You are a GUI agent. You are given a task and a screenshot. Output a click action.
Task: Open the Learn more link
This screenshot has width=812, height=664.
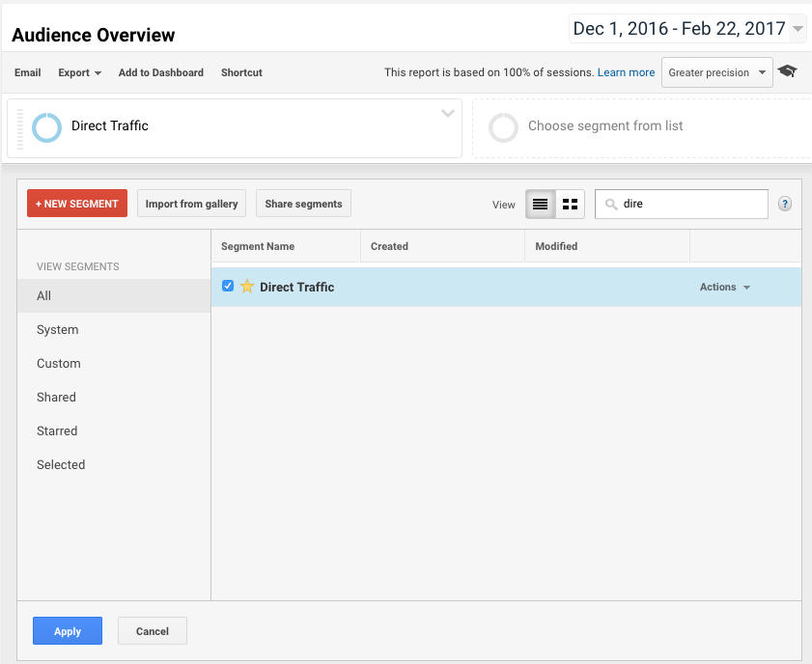626,72
